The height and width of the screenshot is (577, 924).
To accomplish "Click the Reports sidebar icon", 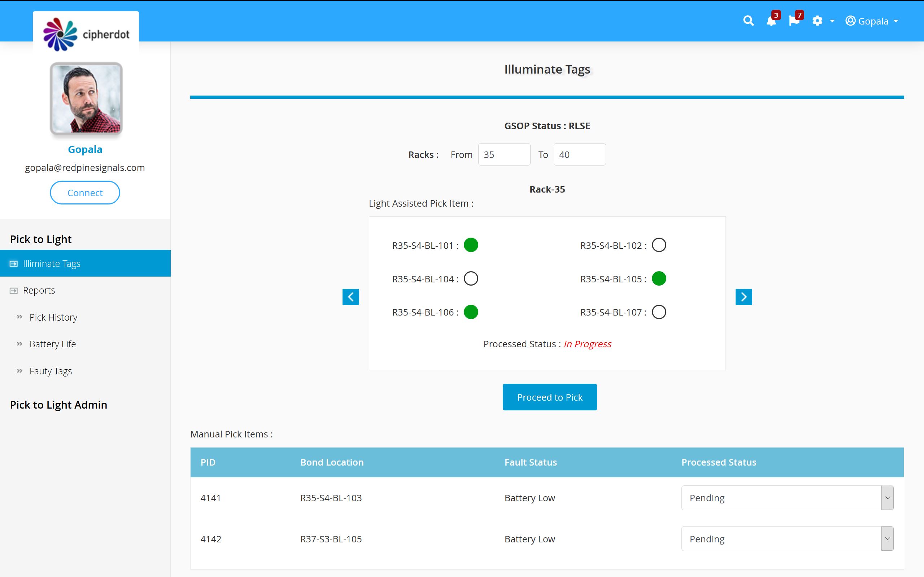I will point(14,290).
